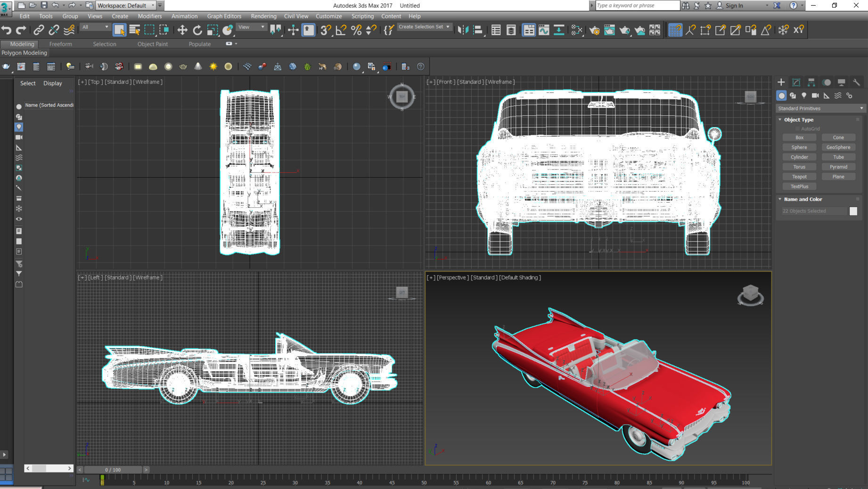This screenshot has width=868, height=489.
Task: Click the sun light icon in ribbon
Action: pos(213,67)
